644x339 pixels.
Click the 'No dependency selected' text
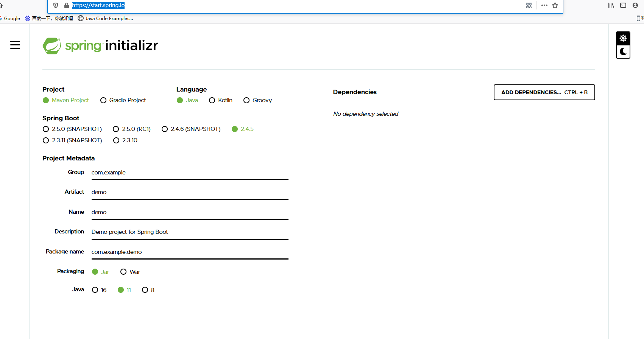[366, 114]
